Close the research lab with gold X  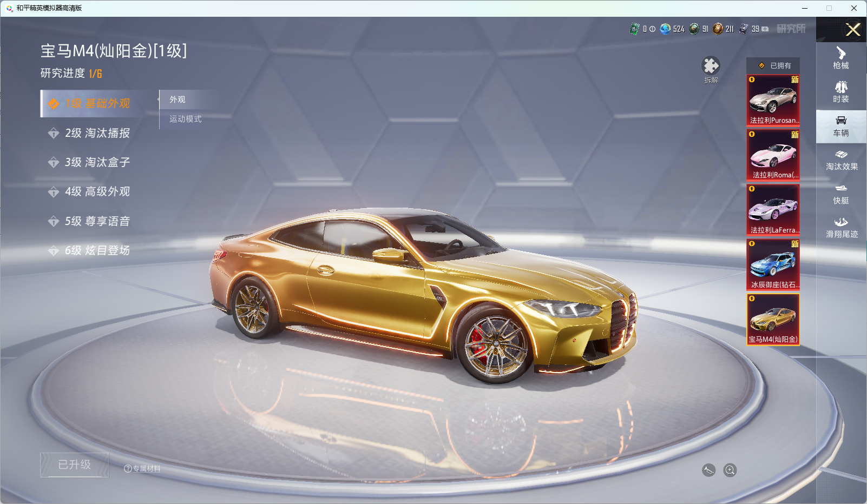coord(853,30)
